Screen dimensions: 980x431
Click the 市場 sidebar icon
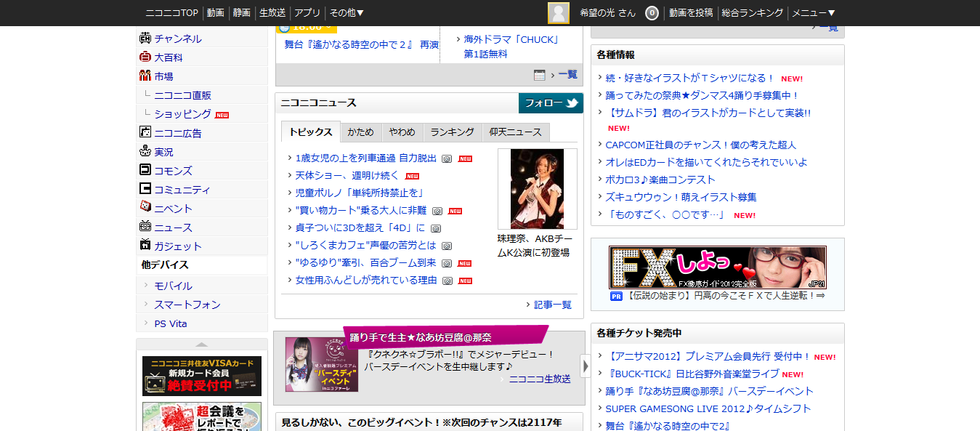click(x=145, y=76)
